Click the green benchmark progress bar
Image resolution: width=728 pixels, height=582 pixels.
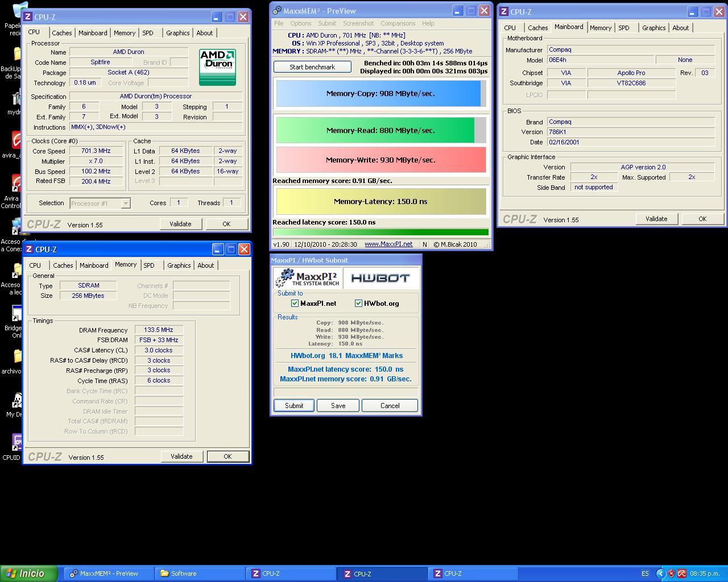380,232
